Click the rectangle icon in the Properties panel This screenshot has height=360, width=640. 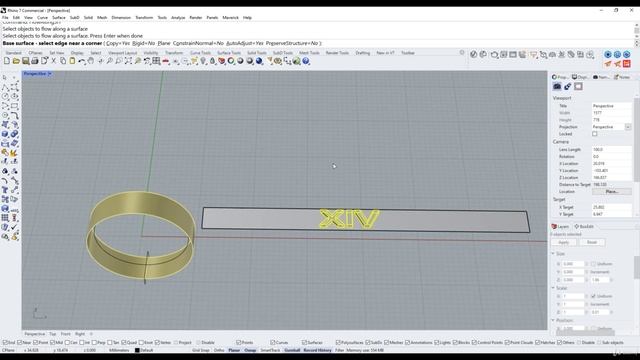click(x=578, y=87)
